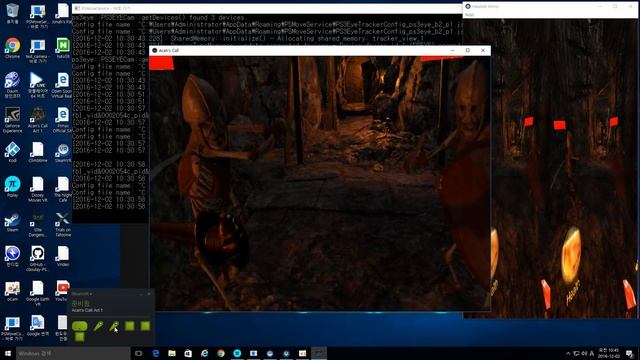Screen dimensions: 640x360
Task: Open The Night Cafe desktop file
Action: pos(63,189)
